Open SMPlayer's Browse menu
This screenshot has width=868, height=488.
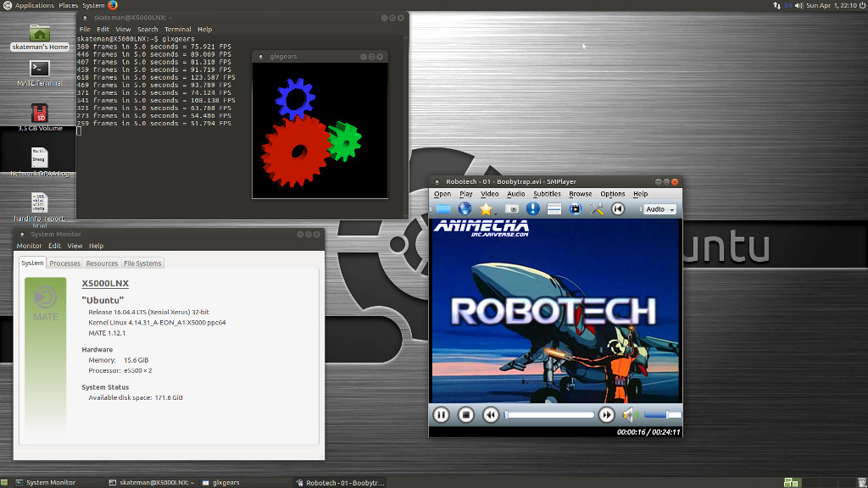tap(580, 194)
